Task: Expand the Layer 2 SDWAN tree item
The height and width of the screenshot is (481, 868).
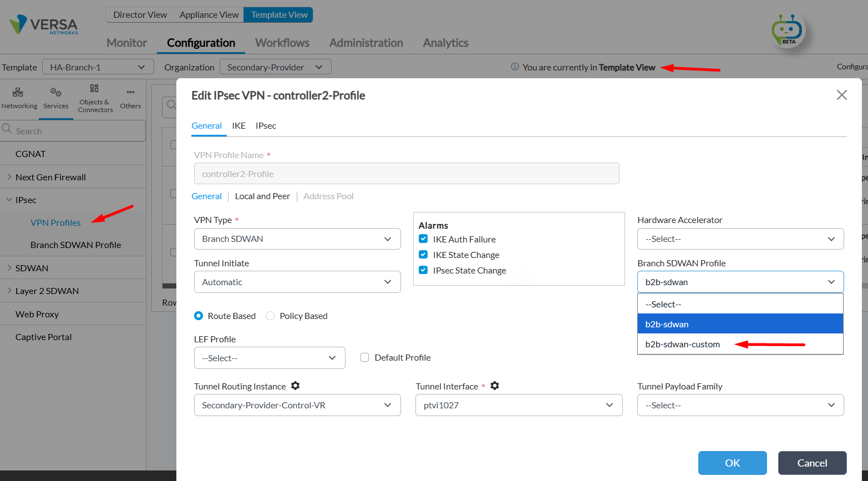Action: click(x=9, y=290)
